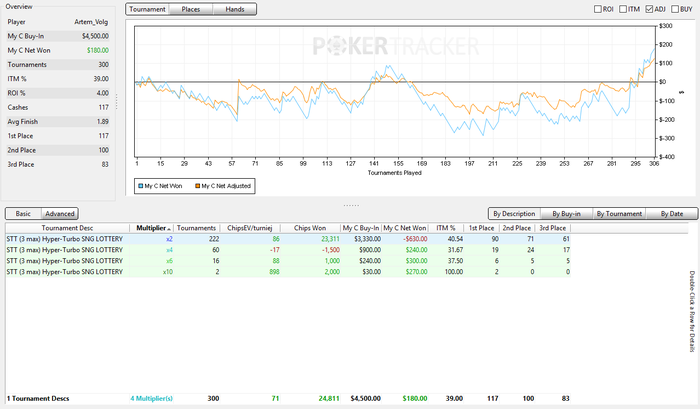Enable the ROI checkbox

[x=597, y=9]
